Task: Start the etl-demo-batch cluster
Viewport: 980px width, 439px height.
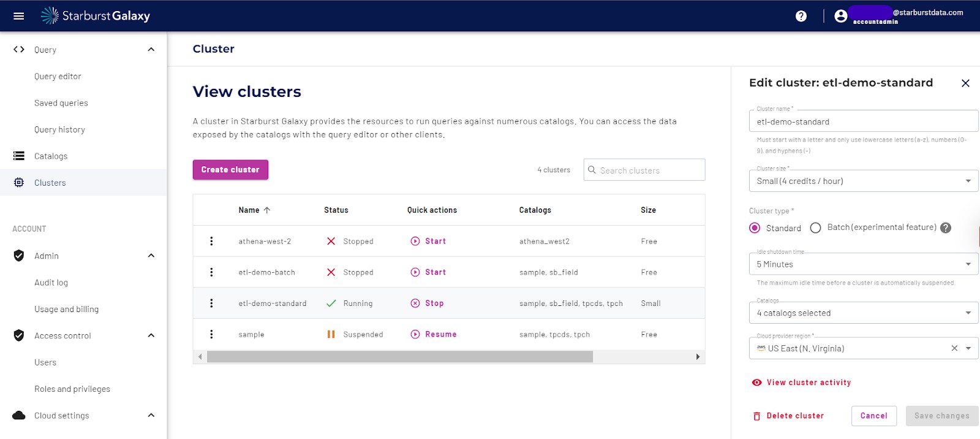Action: [428, 272]
